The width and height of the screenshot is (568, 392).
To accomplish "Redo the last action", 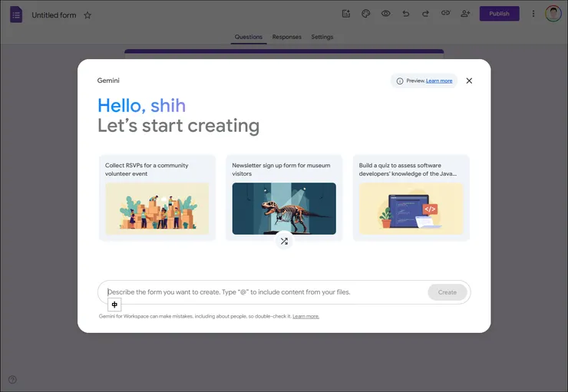I will [x=425, y=14].
